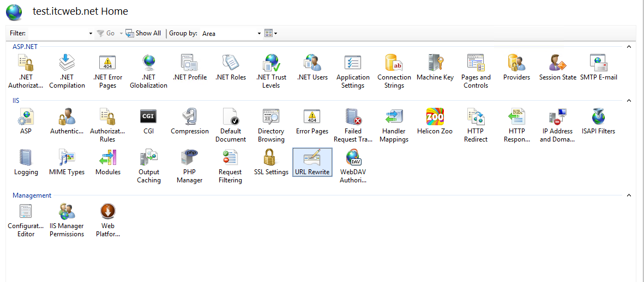This screenshot has width=644, height=282.
Task: Open .NET Error Pages feature
Action: (x=107, y=72)
